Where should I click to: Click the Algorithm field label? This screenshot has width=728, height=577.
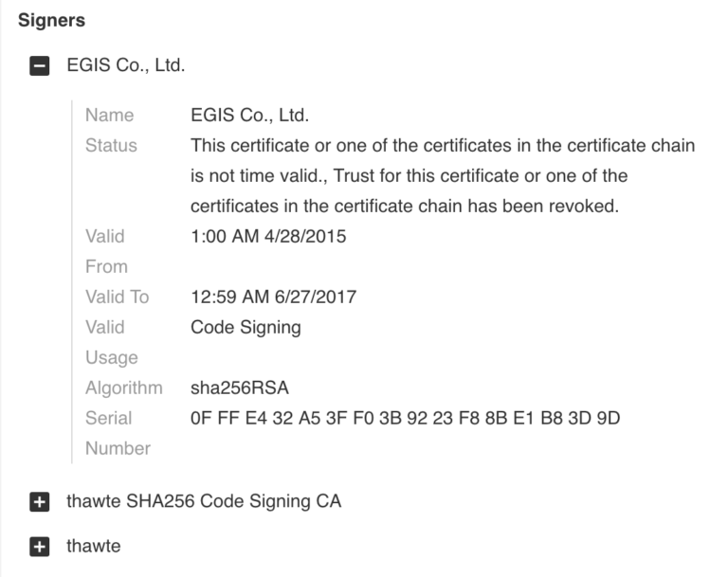pyautogui.click(x=123, y=388)
